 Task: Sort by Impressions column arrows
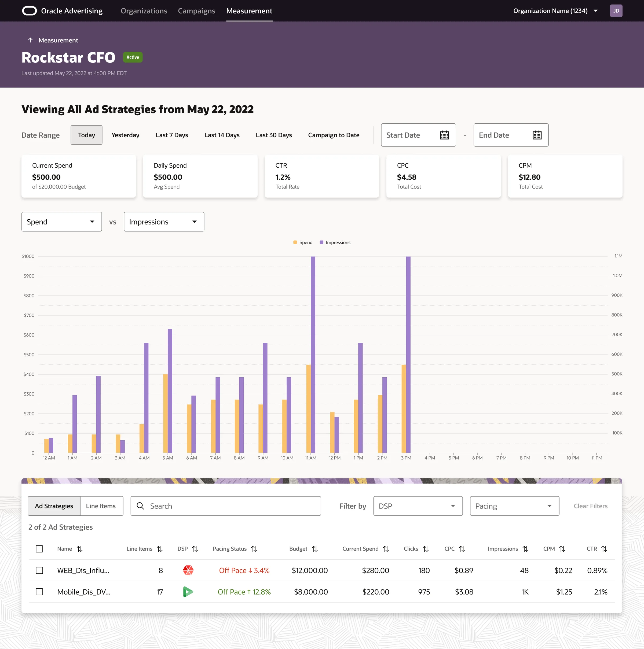click(x=525, y=548)
